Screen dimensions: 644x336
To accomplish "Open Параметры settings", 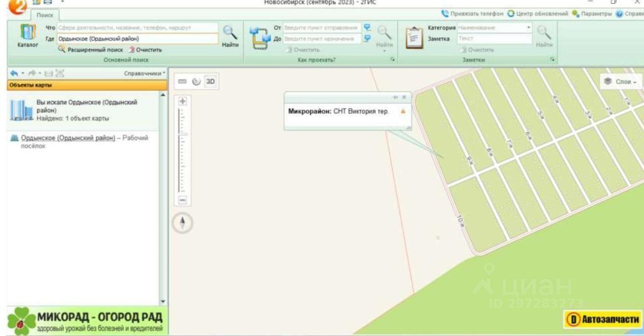I will click(x=592, y=13).
